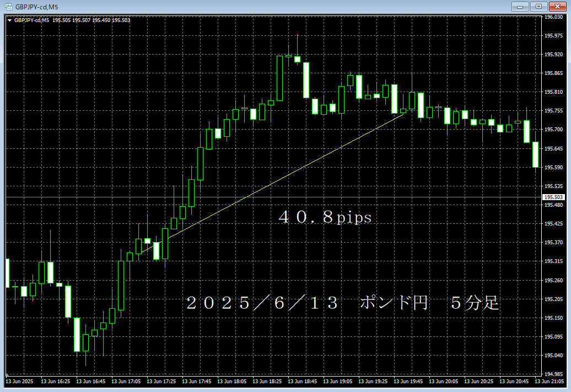Click the 40.8pips text label
The image size is (571, 392).
coord(325,218)
